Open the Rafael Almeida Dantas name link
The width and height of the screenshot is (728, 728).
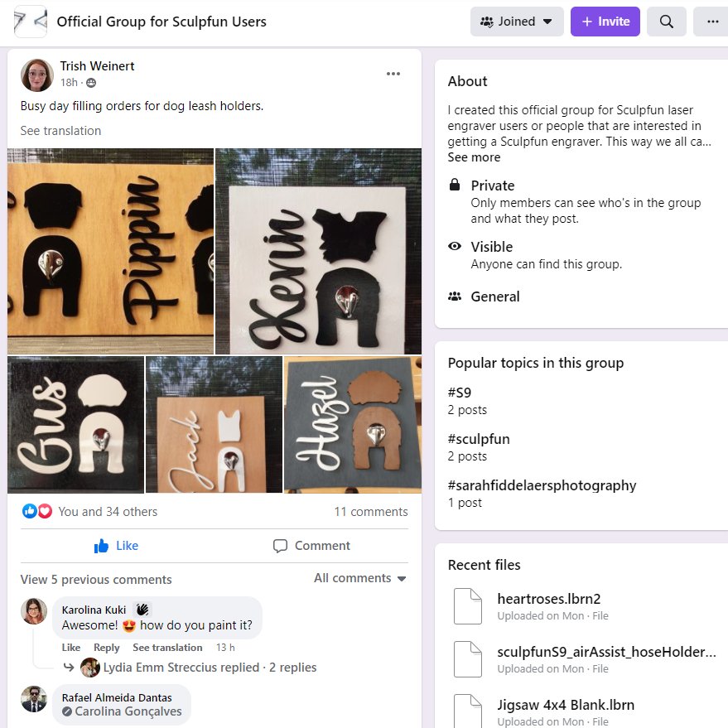[117, 697]
